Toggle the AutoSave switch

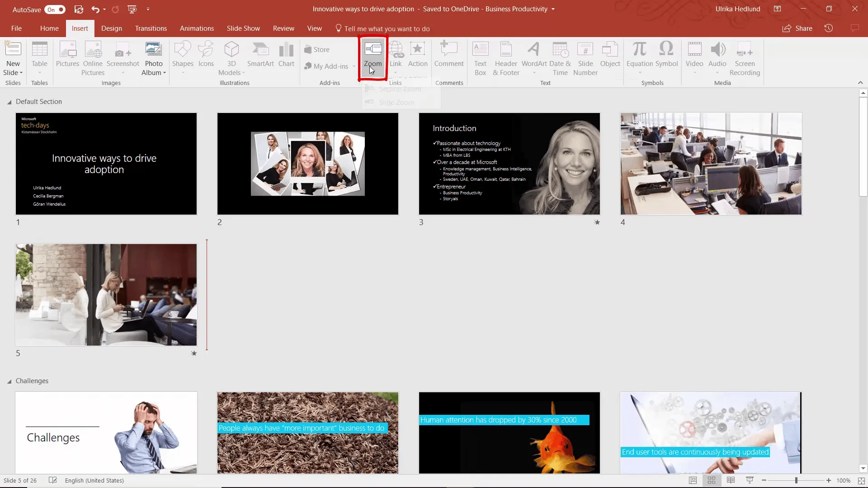coord(56,9)
